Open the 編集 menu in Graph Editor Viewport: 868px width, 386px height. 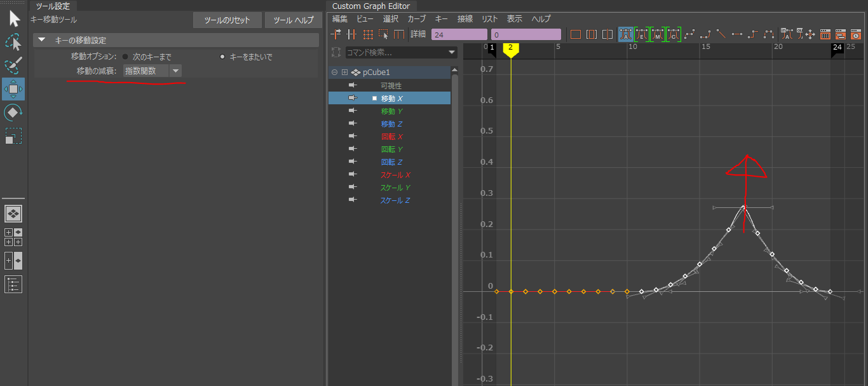coord(340,18)
